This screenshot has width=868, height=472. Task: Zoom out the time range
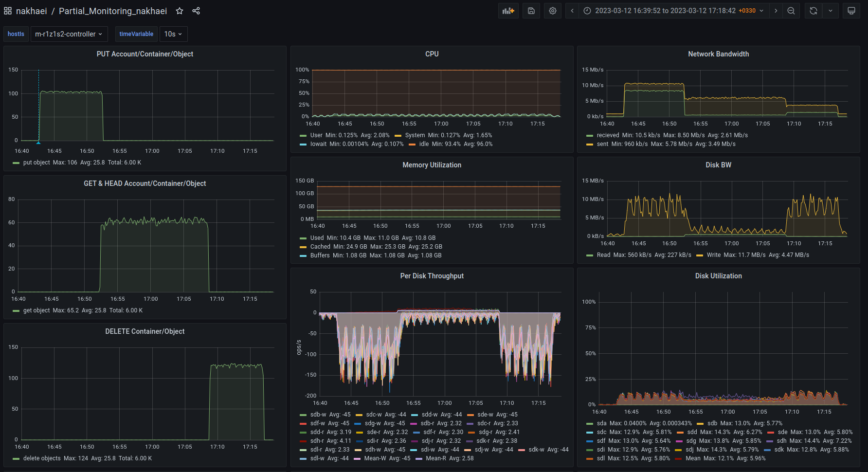(x=791, y=11)
